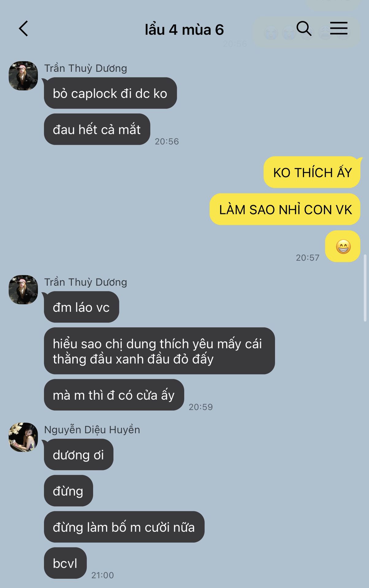Open Nguyễn Diệu Huyền's profile picture
Image resolution: width=369 pixels, height=588 pixels.
pyautogui.click(x=23, y=437)
